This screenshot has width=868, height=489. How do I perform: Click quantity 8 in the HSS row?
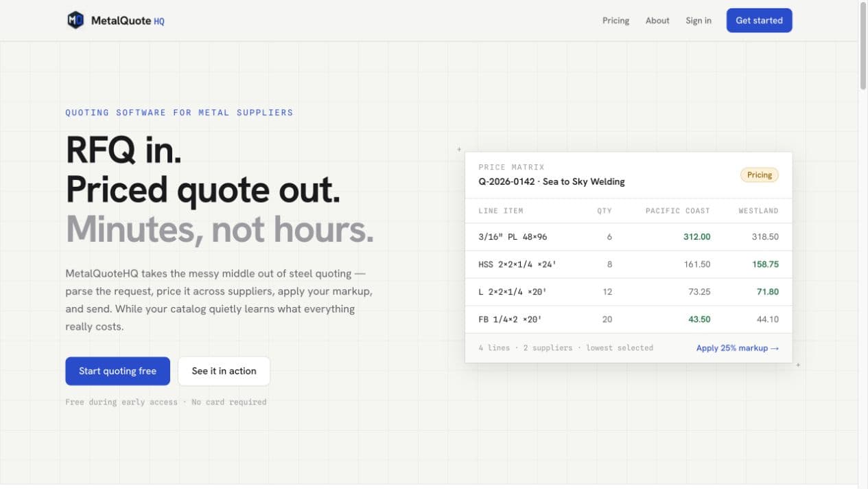[x=609, y=264]
